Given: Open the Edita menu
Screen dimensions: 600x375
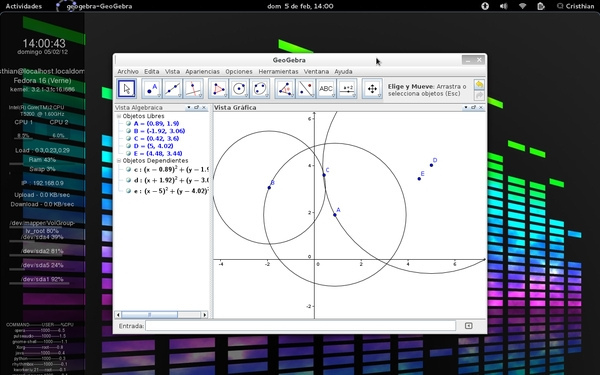Looking at the screenshot, I should pos(152,72).
